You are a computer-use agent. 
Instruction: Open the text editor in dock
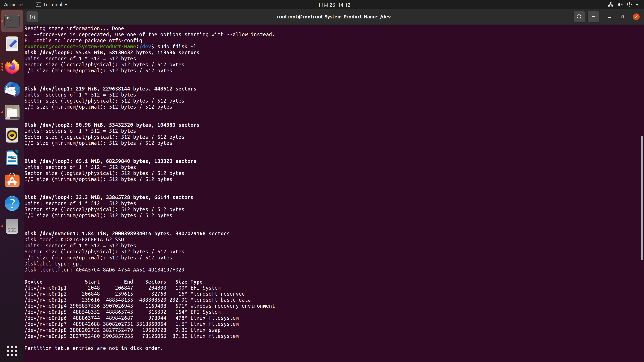coord(12,44)
